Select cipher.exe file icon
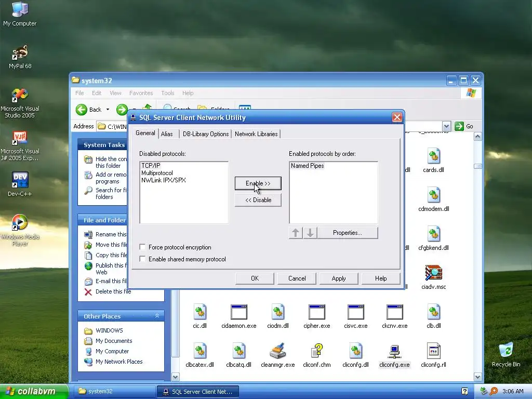 pos(316,316)
